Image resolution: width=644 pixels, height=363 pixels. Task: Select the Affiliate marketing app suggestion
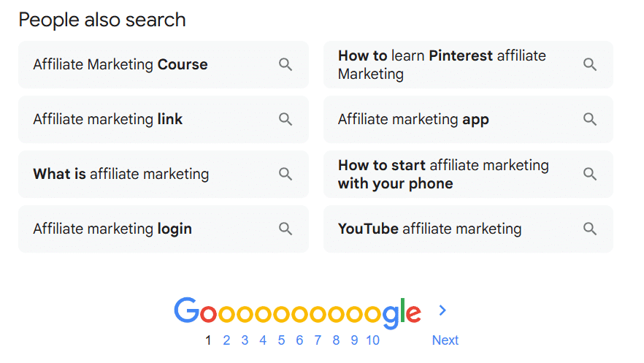[413, 119]
